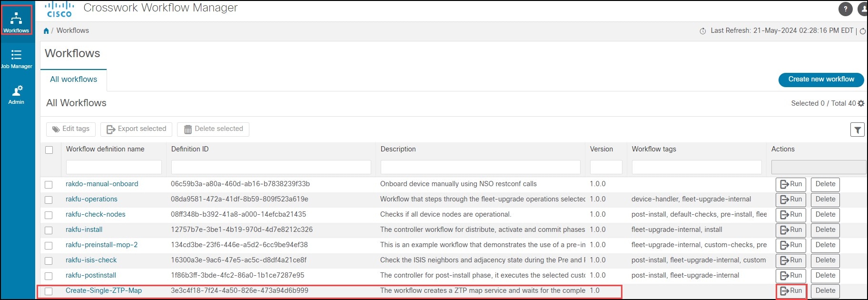Open the Admin sidebar section
This screenshot has height=300, width=868.
click(x=17, y=95)
